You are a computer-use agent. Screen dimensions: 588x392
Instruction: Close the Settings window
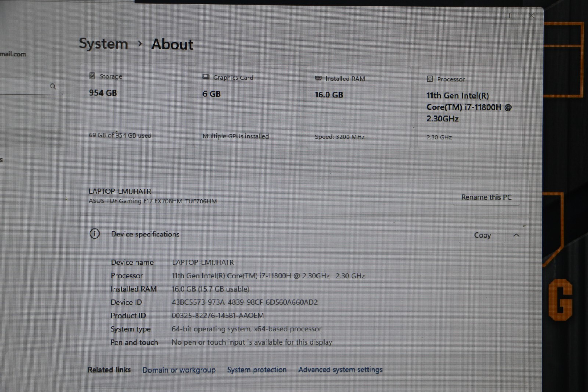tap(531, 15)
